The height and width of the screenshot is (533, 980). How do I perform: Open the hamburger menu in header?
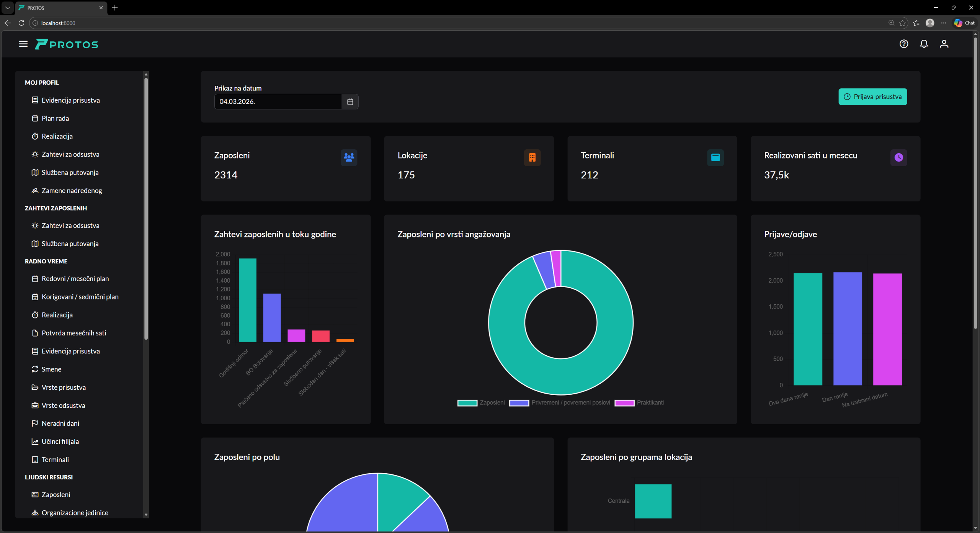[23, 44]
